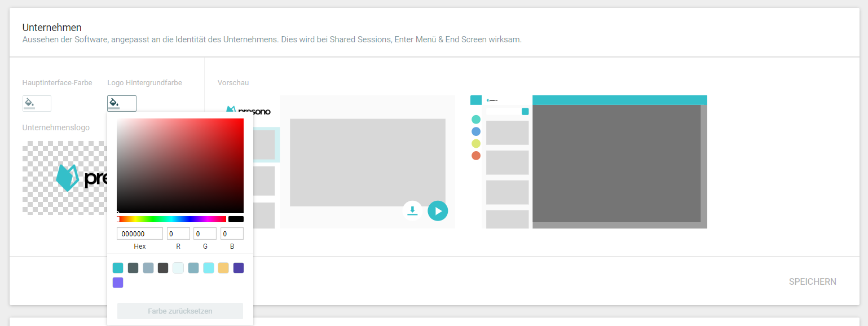868x326 pixels.
Task: Click the rainbow hue slider bar
Action: [x=171, y=219]
